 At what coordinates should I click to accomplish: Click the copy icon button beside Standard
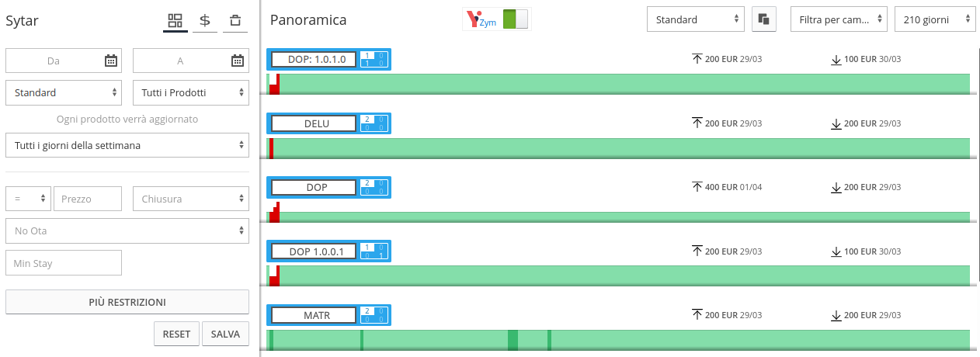(x=764, y=19)
